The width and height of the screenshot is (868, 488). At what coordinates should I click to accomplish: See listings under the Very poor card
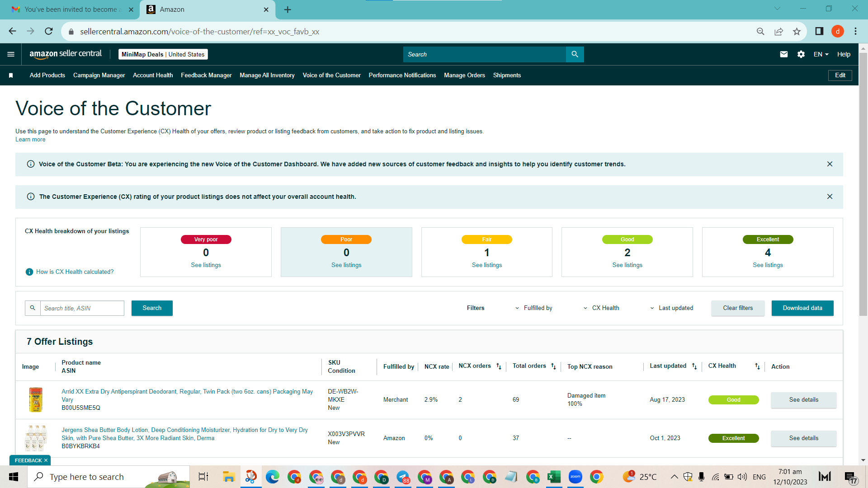(x=206, y=265)
